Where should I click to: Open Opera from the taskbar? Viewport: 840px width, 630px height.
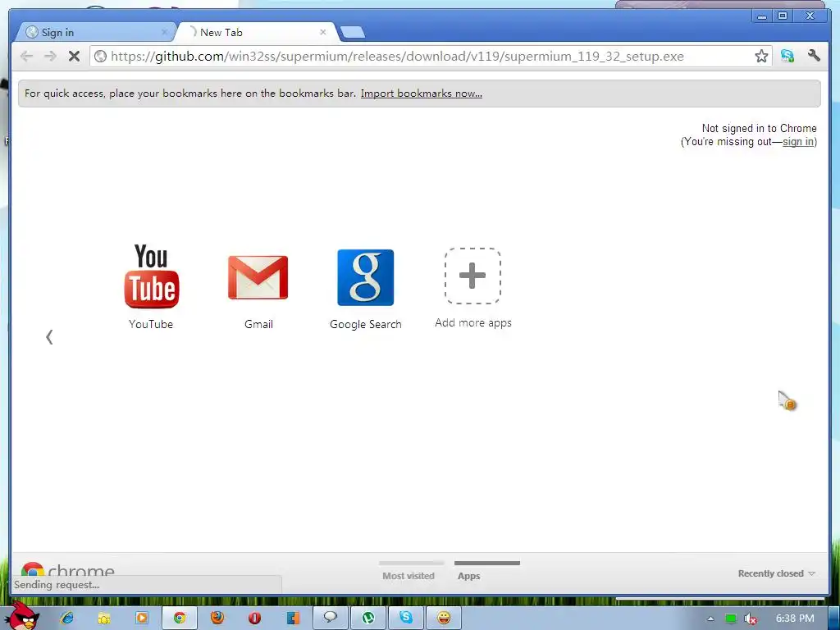pos(254,618)
